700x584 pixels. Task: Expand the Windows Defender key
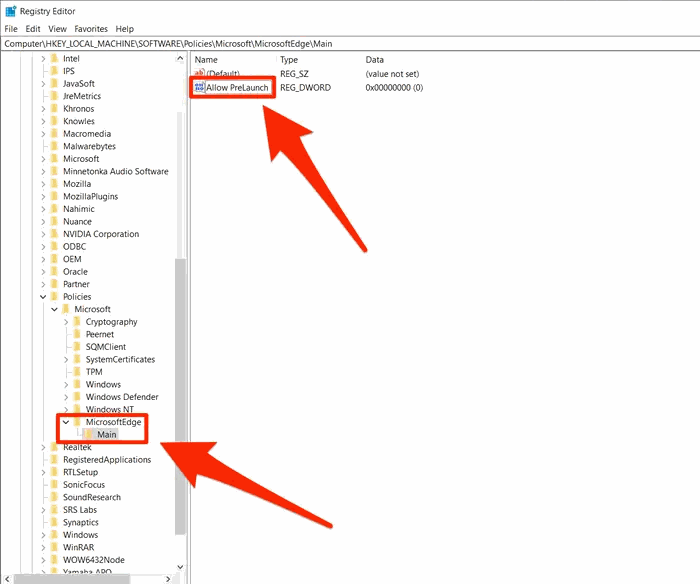66,396
